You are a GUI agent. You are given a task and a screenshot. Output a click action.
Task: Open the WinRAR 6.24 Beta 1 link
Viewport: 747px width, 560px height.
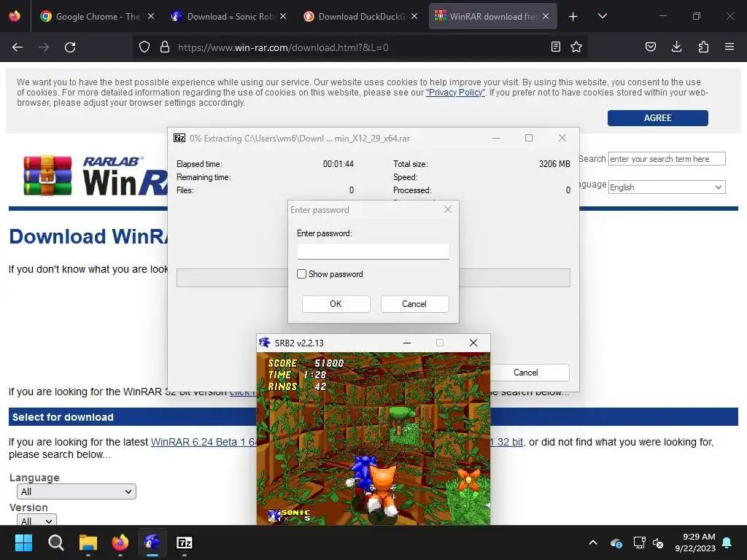204,442
